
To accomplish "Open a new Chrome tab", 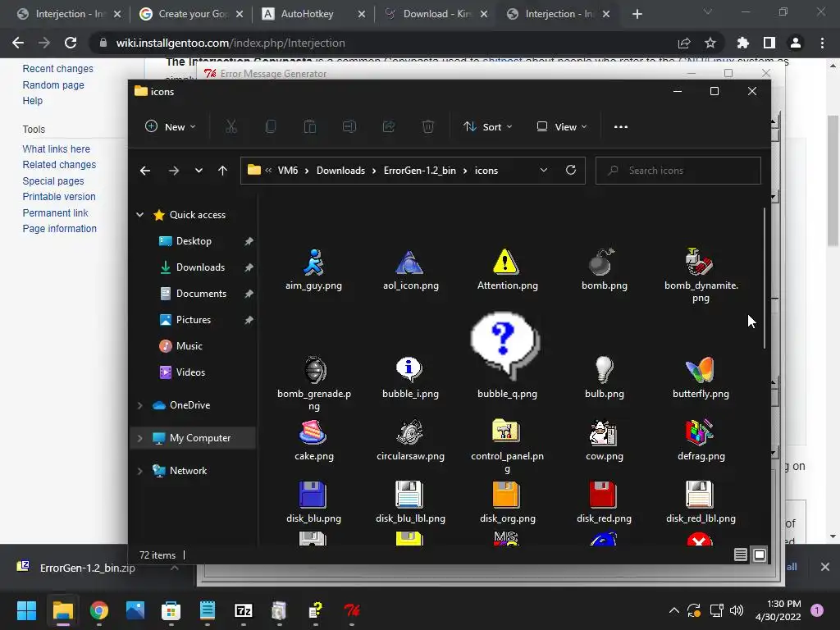I will tap(637, 14).
